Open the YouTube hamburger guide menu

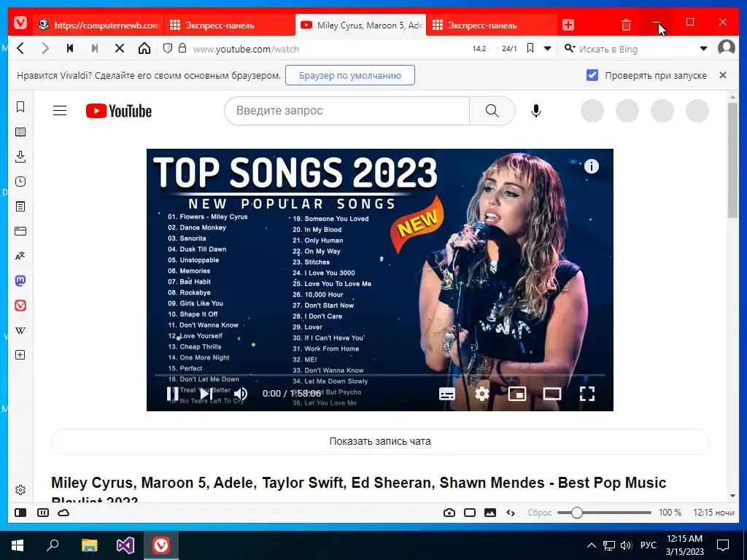pyautogui.click(x=60, y=111)
